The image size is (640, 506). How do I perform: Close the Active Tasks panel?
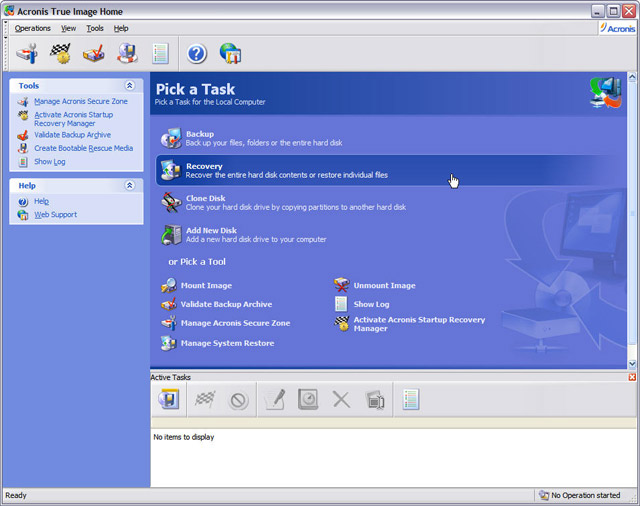coord(632,377)
